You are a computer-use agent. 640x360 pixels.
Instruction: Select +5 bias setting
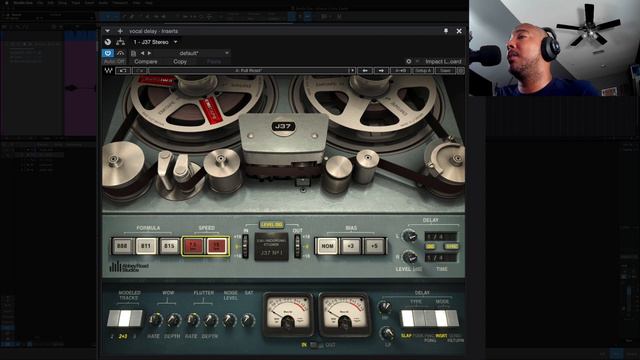(374, 247)
